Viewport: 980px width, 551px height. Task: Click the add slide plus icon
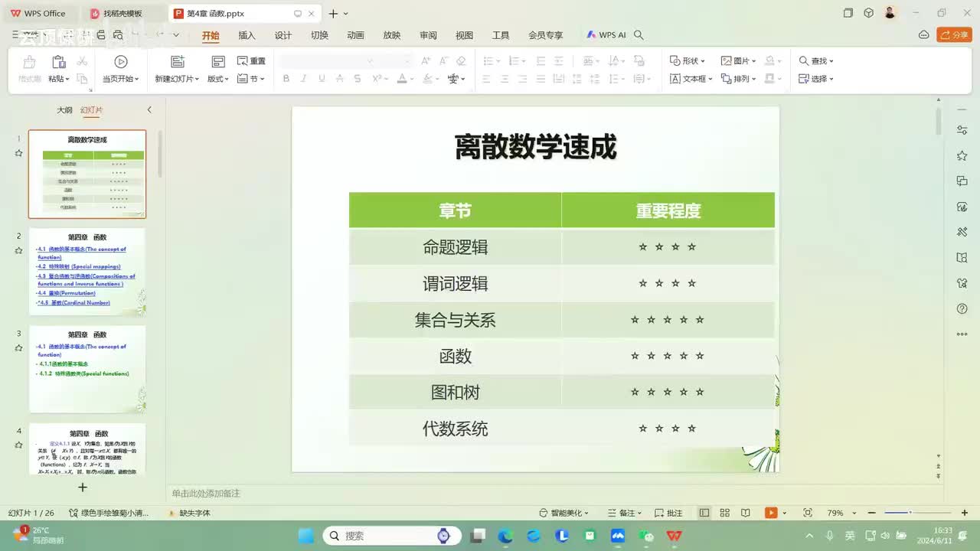coord(83,487)
